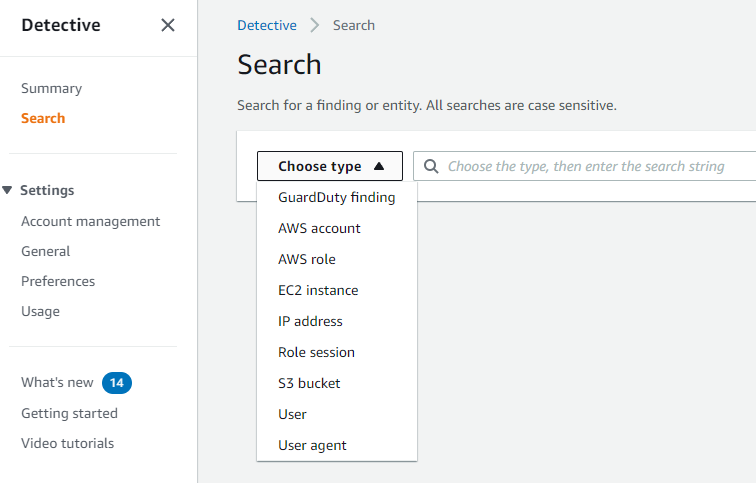Collapse the Settings section triangle

7,190
